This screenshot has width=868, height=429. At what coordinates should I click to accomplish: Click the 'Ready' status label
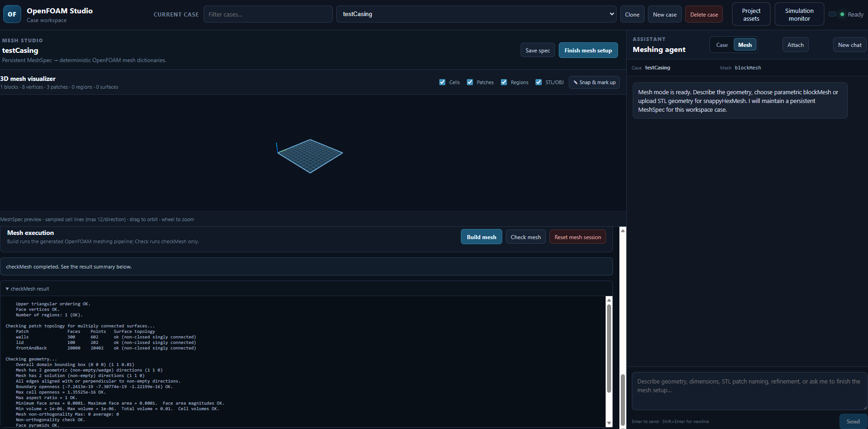point(855,15)
